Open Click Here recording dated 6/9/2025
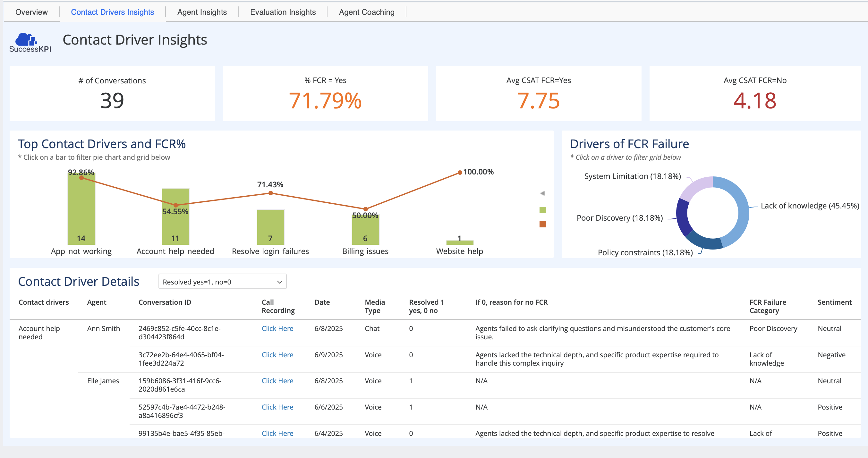 (277, 354)
